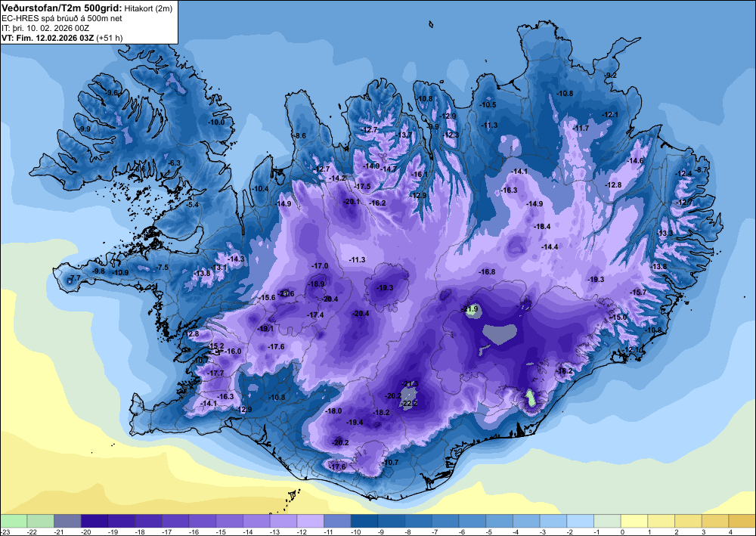This screenshot has width=756, height=536.
Task: Click the -18.0 temperature value
Action: [x=333, y=411]
